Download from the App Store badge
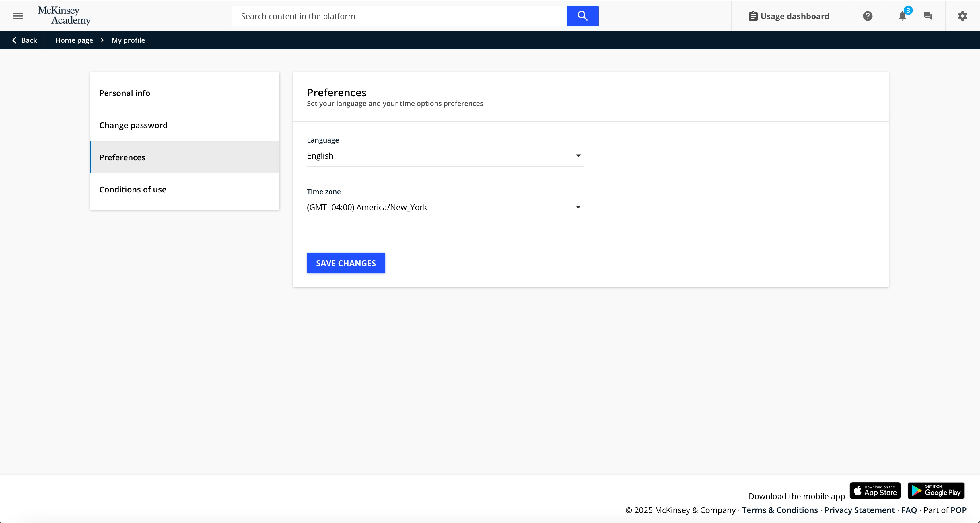Screen dimensions: 980x523 point(875,491)
